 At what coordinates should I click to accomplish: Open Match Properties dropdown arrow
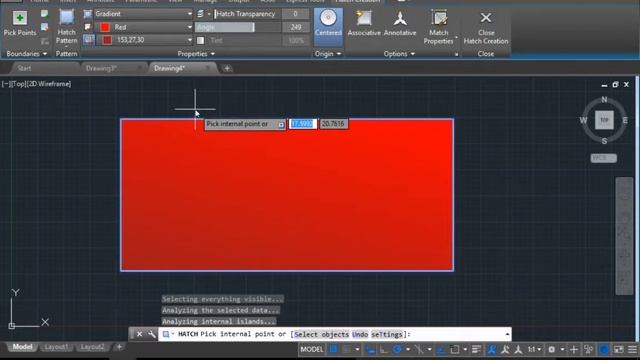[x=456, y=38]
